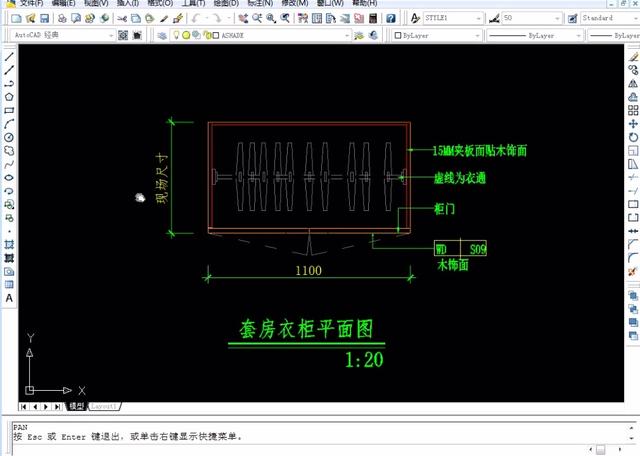Select the Line tool in Draw toolbar
Image resolution: width=640 pixels, height=456 pixels.
9,57
